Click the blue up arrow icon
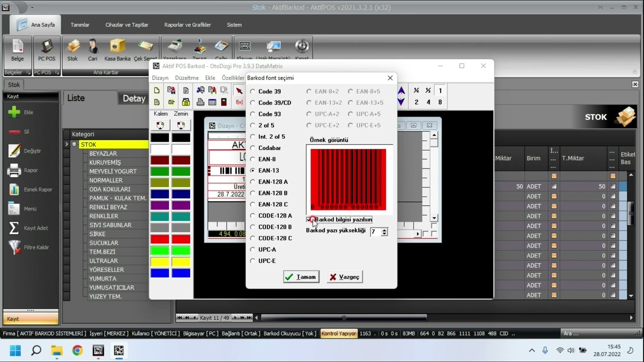644x362 pixels. tap(401, 91)
